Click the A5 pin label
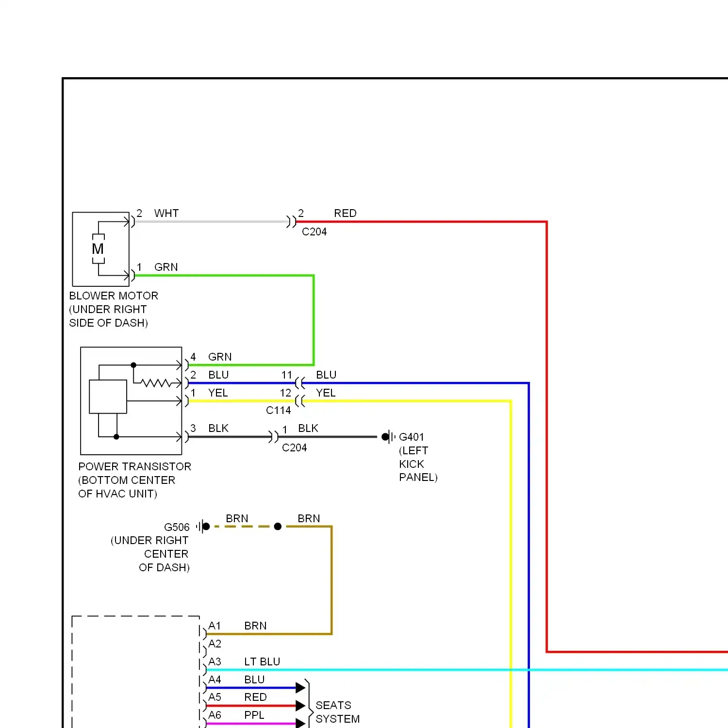The image size is (728, 728). (x=215, y=697)
